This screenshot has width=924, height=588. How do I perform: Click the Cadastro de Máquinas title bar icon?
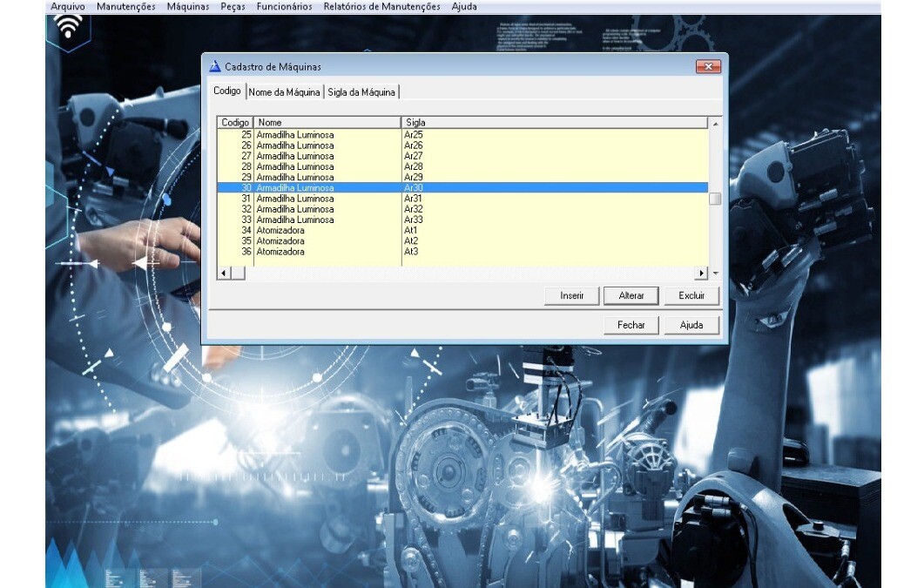coord(215,67)
